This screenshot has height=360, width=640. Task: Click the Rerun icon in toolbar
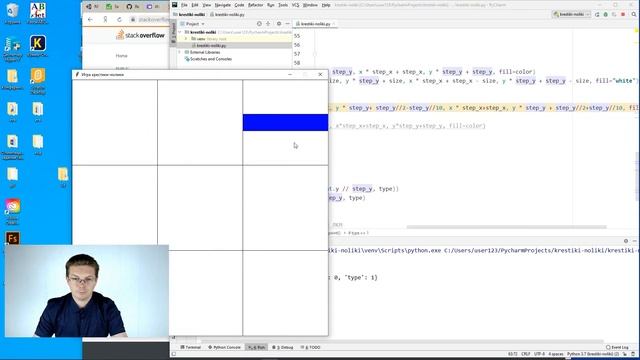[x=597, y=14]
